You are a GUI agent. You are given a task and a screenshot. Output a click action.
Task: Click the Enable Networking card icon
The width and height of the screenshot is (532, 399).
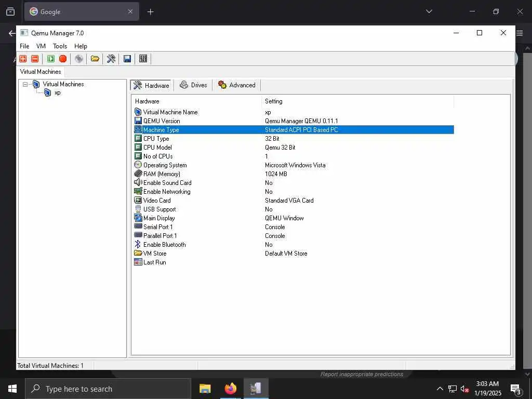click(x=138, y=191)
